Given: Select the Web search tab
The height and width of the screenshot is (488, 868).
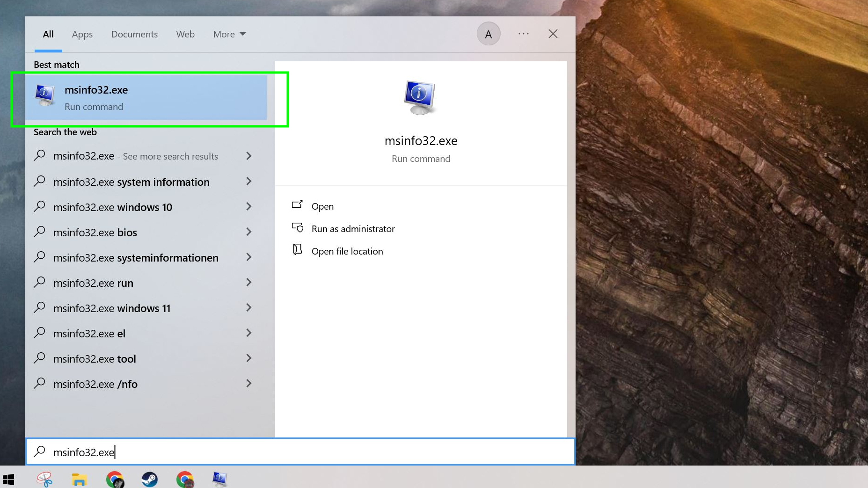Looking at the screenshot, I should 185,34.
